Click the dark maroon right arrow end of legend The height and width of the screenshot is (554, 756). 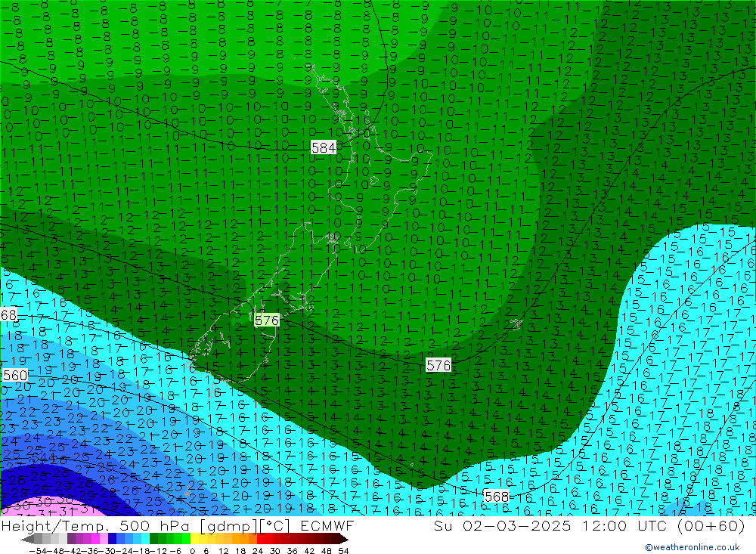tap(344, 539)
